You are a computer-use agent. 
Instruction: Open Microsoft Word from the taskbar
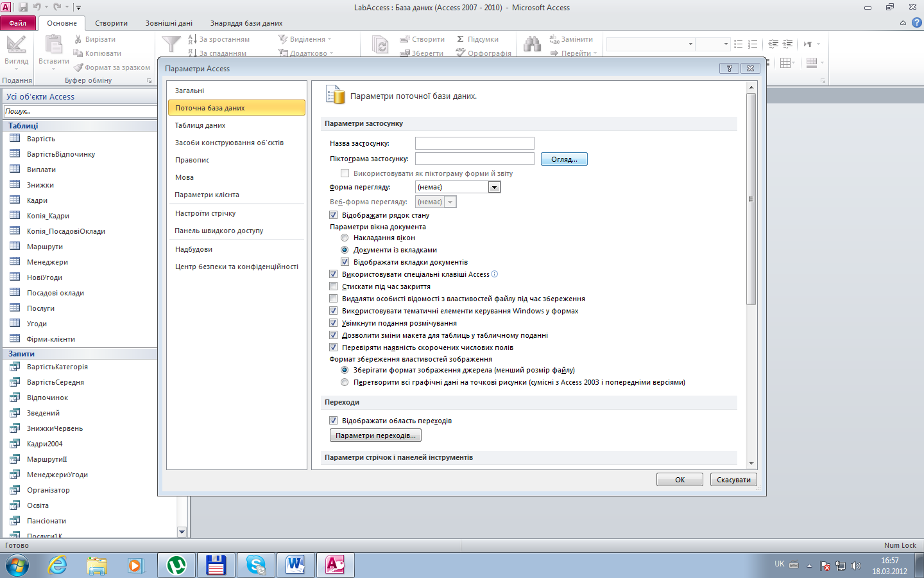(295, 565)
